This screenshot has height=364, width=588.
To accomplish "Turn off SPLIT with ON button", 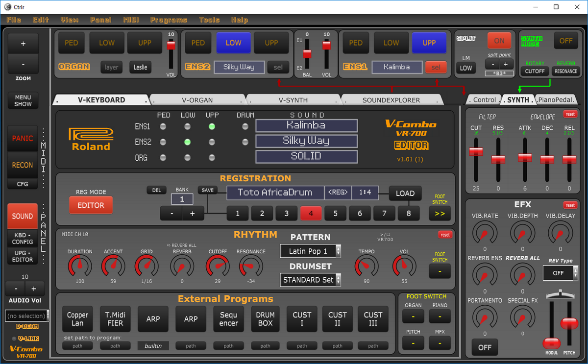I will (x=499, y=41).
